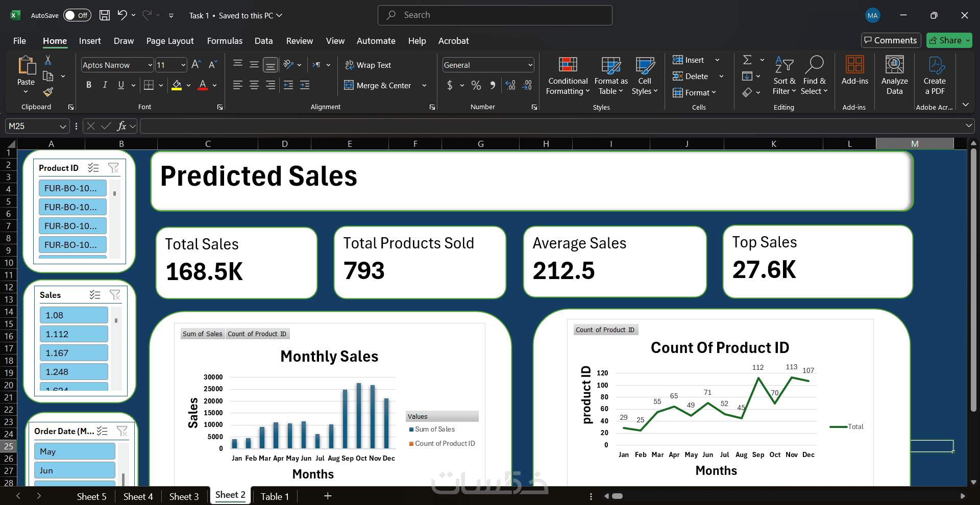This screenshot has height=505, width=980.
Task: Click the Percent Style icon
Action: click(x=476, y=85)
